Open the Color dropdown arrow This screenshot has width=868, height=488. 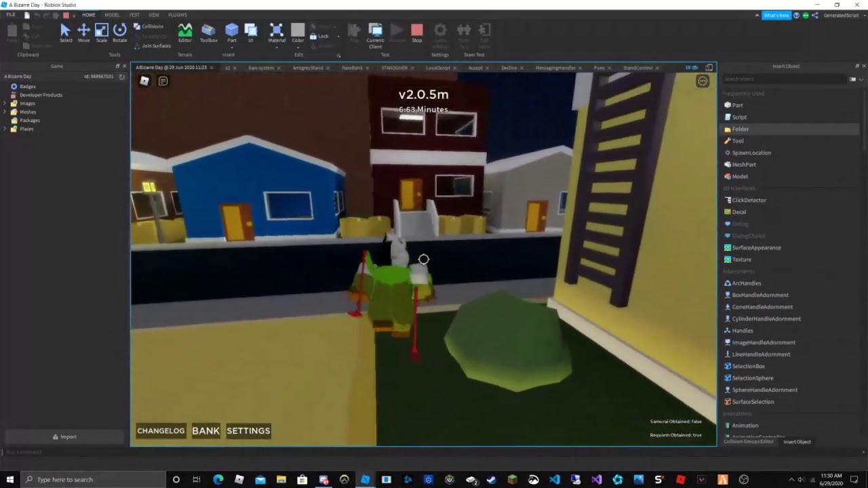click(298, 47)
